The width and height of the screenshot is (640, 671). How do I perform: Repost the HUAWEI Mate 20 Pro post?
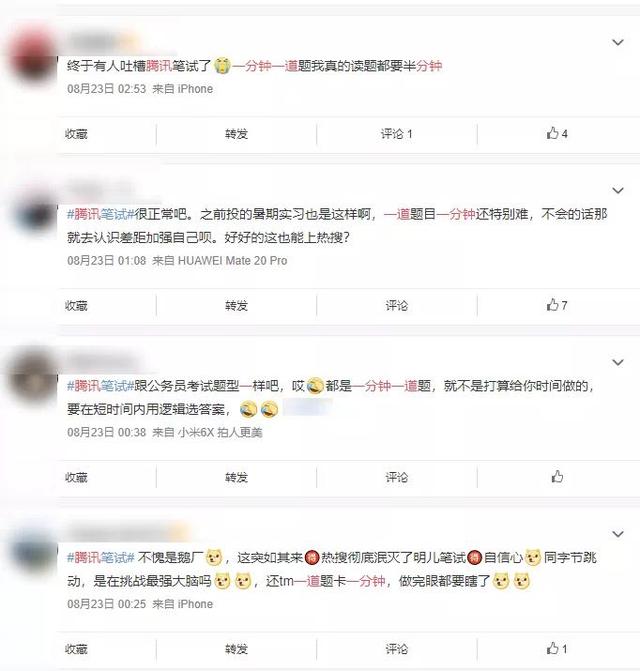[237, 306]
